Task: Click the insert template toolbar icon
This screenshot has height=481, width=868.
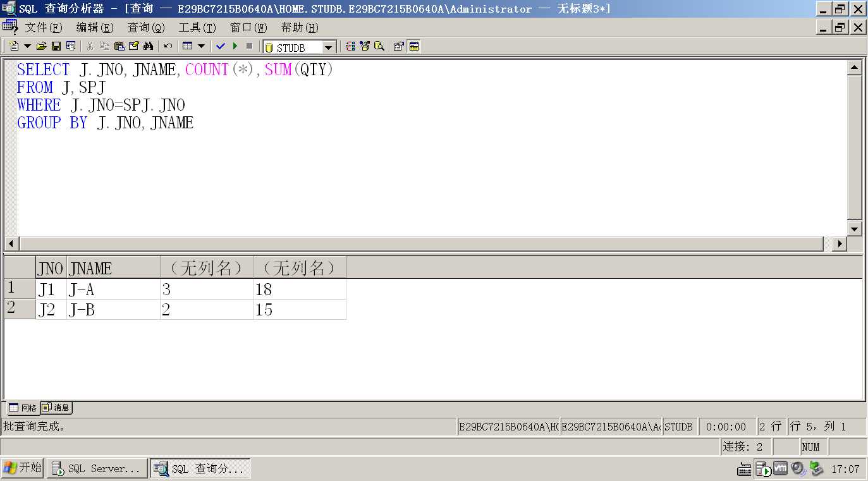Action: click(x=71, y=46)
